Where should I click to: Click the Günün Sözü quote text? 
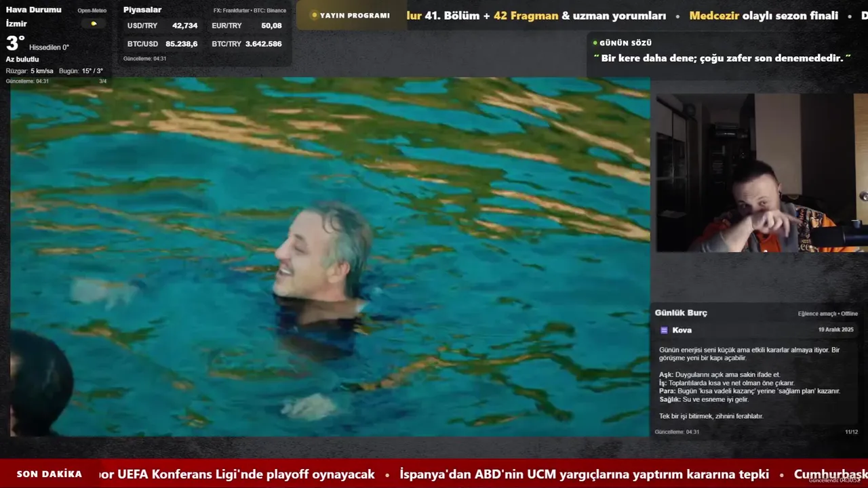click(x=722, y=58)
